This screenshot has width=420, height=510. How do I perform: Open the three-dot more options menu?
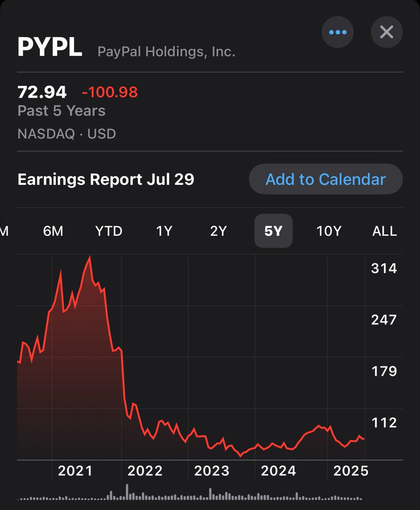[338, 32]
